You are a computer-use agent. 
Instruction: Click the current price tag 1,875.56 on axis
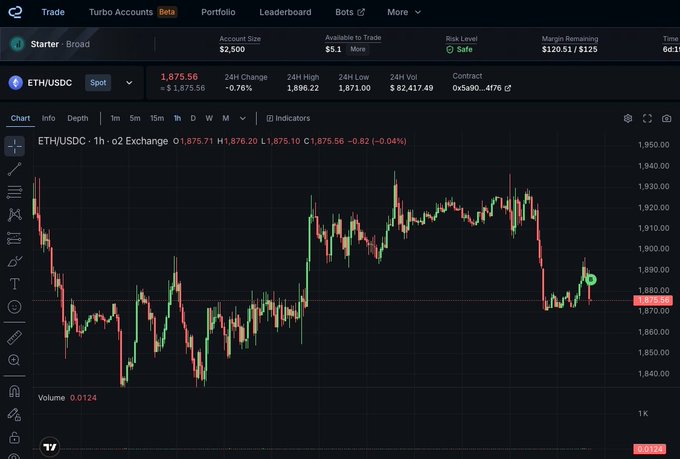(x=653, y=300)
